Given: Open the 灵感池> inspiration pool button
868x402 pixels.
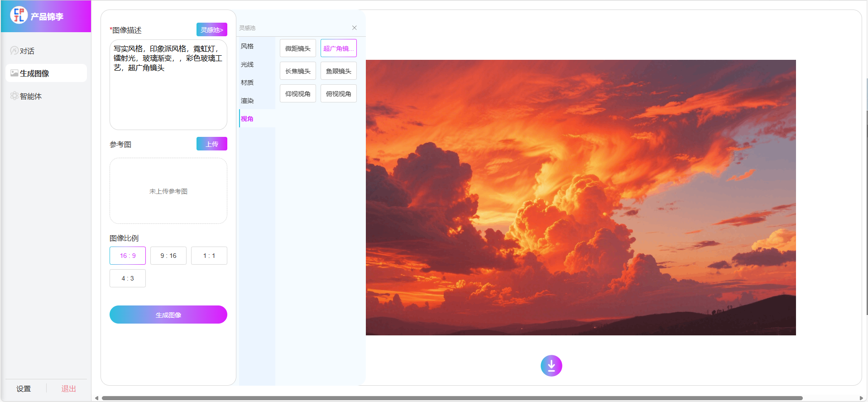Looking at the screenshot, I should (212, 29).
